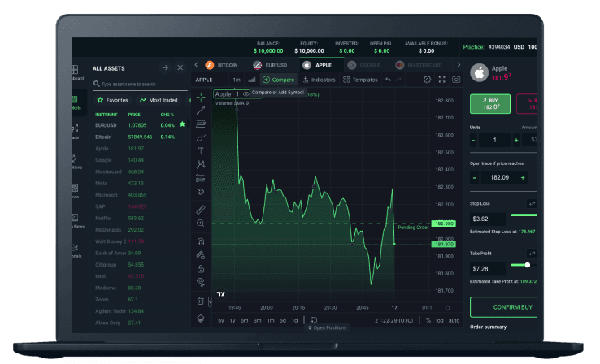Take a chart snapshot with camera icon
Image resolution: width=600 pixels, height=364 pixels.
456,80
